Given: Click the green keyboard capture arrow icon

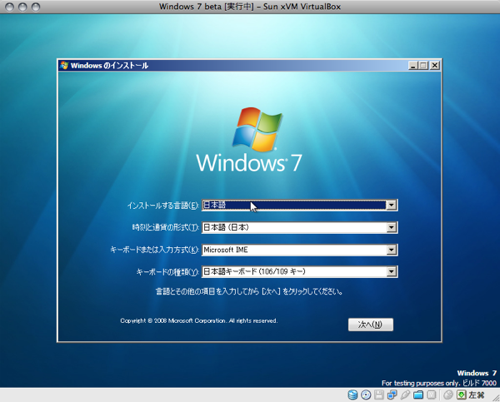Looking at the screenshot, I should click(x=461, y=395).
